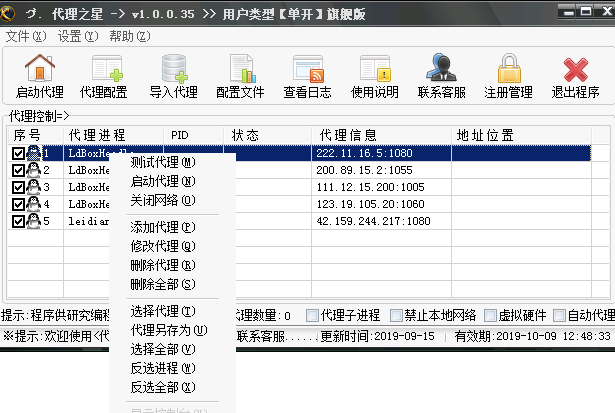
Task: Toggle the checkbox for proxy row 5
Action: pyautogui.click(x=19, y=221)
